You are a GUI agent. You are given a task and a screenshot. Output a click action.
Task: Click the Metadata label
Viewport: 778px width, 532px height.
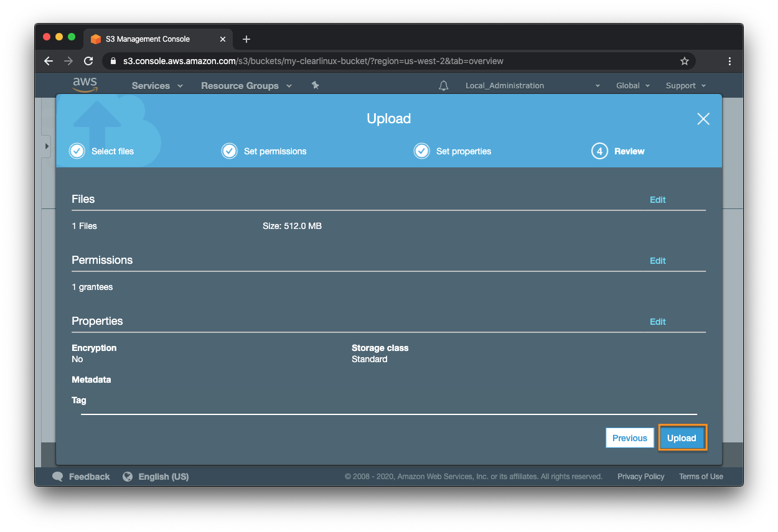pyautogui.click(x=91, y=380)
